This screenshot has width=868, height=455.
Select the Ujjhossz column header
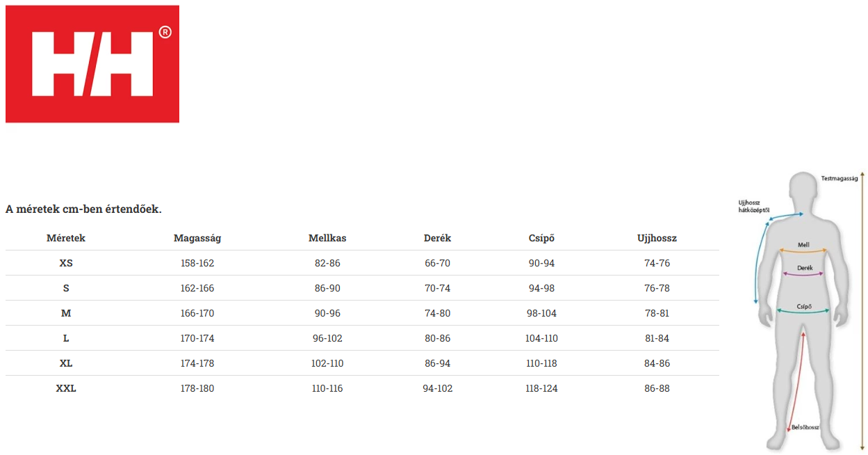(x=657, y=238)
